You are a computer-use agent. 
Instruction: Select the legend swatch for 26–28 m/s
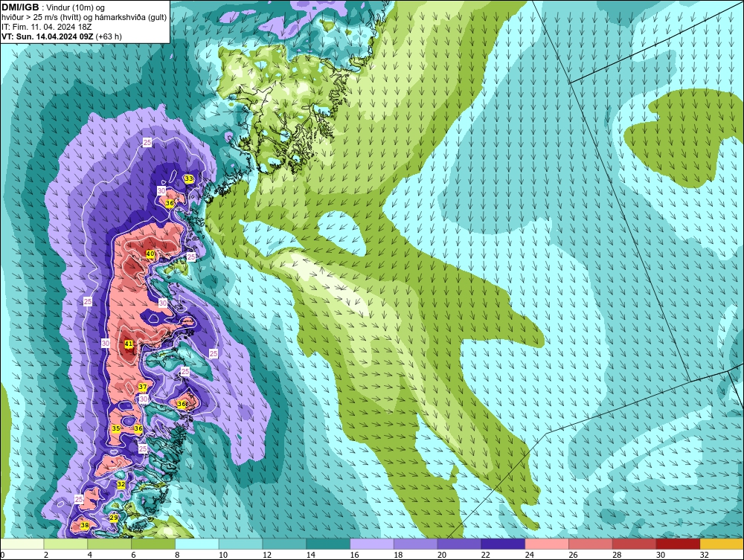tap(590, 544)
